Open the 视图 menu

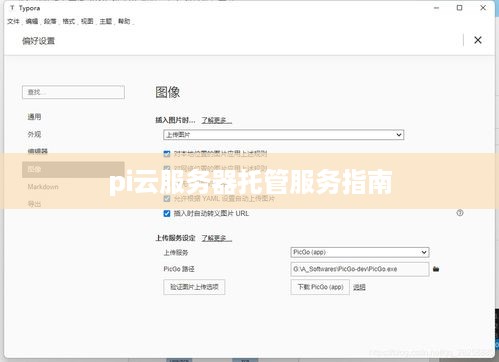click(x=87, y=21)
